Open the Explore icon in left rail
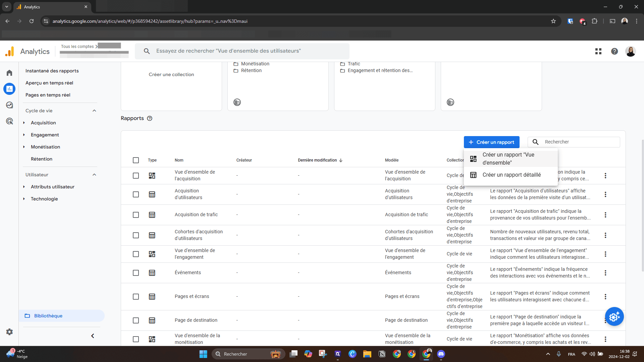The image size is (644, 362). pos(9,105)
